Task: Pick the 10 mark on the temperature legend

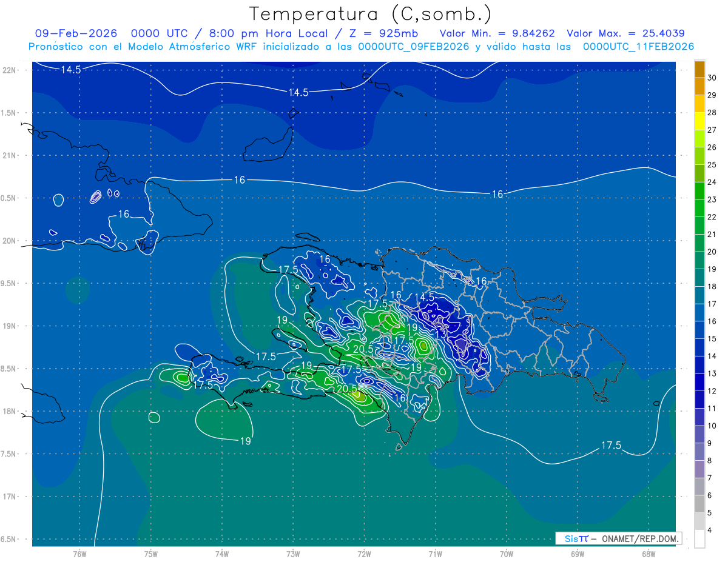Action: coord(711,426)
